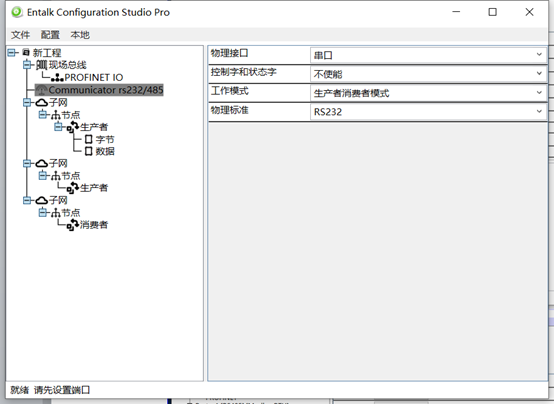This screenshot has width=554, height=404.
Task: Select the 数据 tree label
Action: 105,151
